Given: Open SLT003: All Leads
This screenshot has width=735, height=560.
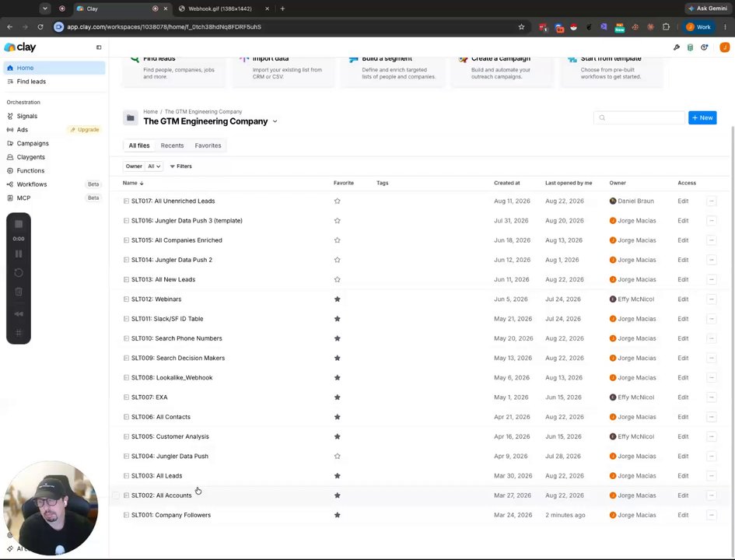Looking at the screenshot, I should [x=156, y=476].
